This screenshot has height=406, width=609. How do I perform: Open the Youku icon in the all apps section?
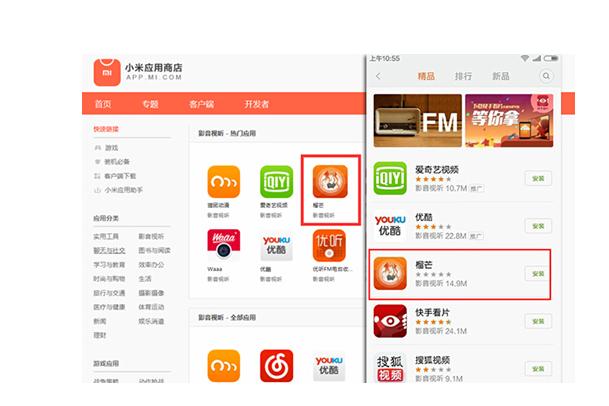[x=329, y=367]
